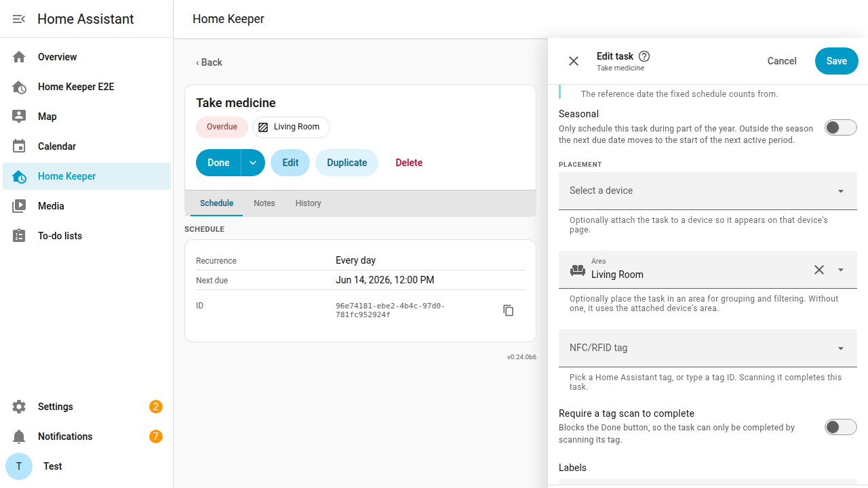Delete the Take medicine task
Viewport: 868px width, 488px height.
[409, 163]
